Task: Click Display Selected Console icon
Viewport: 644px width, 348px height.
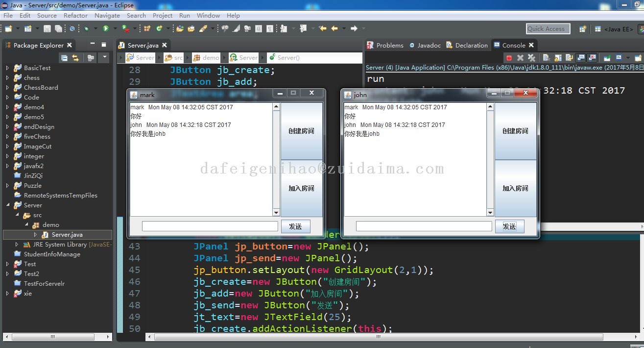Action: pos(619,58)
